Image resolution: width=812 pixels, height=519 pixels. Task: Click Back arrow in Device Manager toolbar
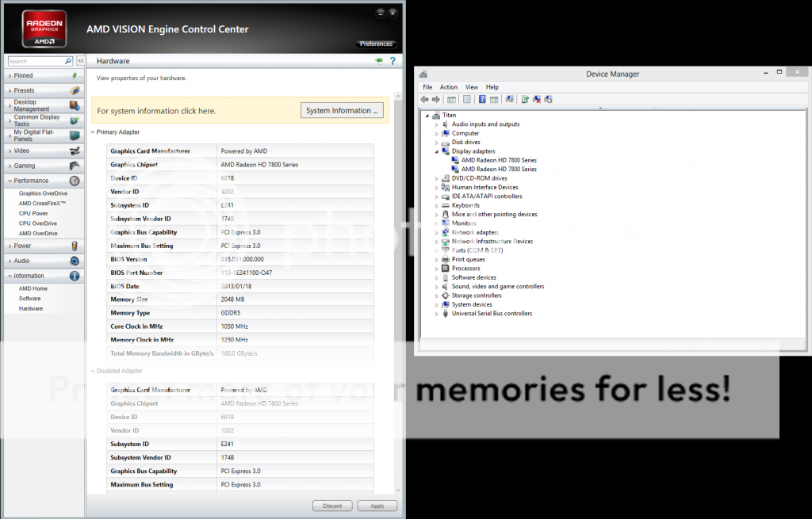tap(425, 99)
